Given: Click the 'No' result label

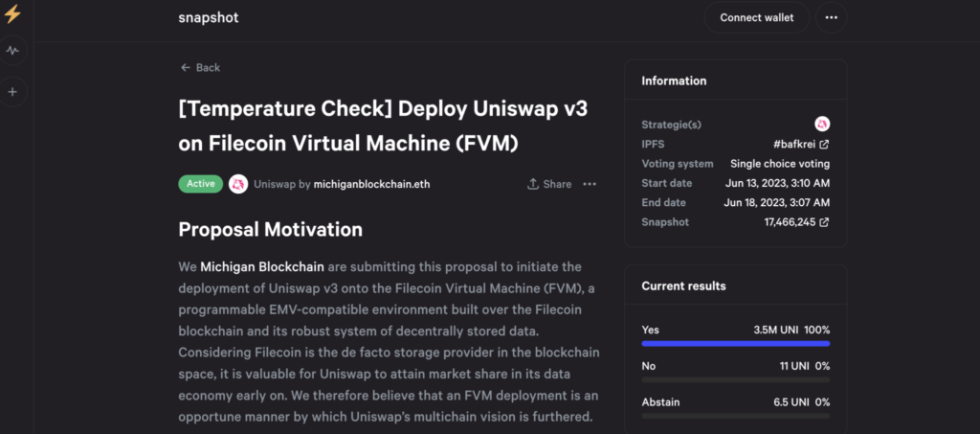Looking at the screenshot, I should point(649,366).
